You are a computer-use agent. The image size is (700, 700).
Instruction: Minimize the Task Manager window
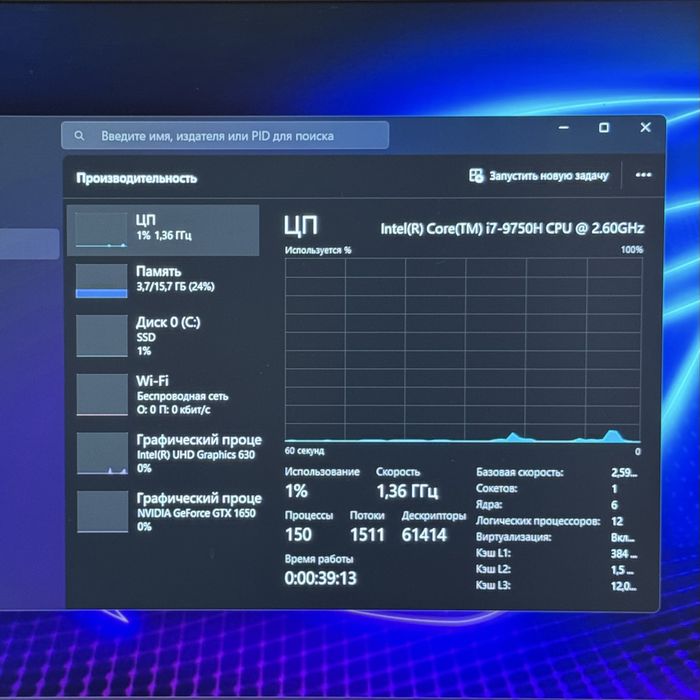pyautogui.click(x=564, y=128)
